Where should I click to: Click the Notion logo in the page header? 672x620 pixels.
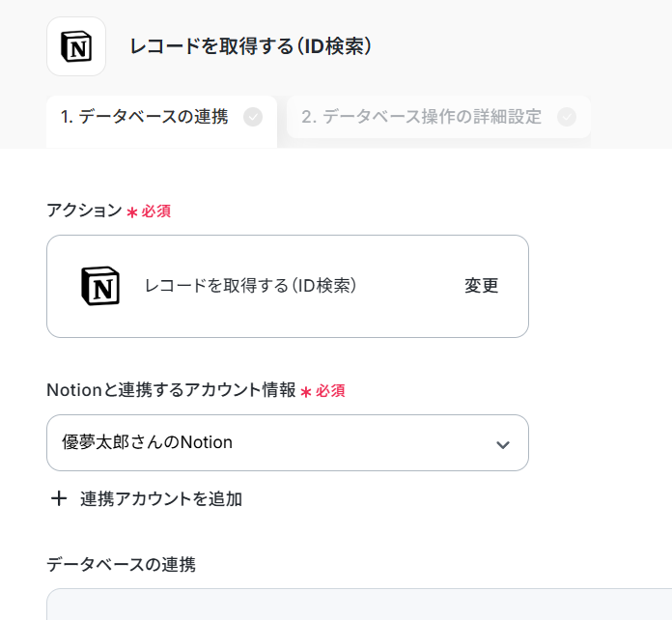click(76, 46)
